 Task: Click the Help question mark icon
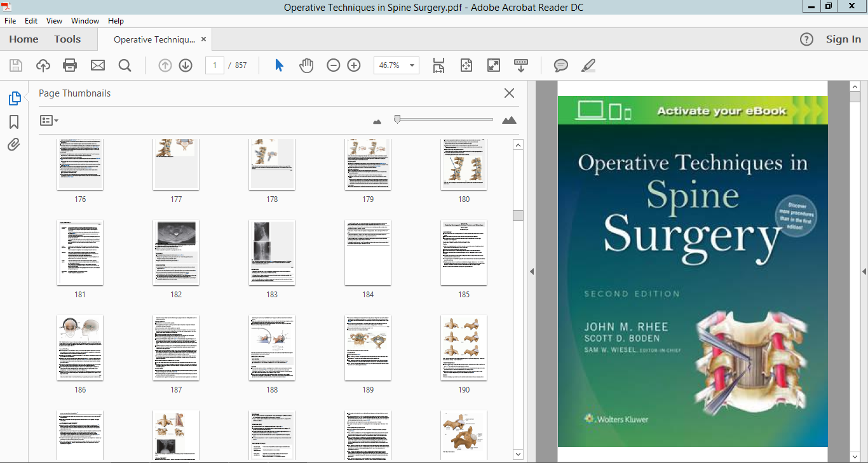tap(806, 39)
